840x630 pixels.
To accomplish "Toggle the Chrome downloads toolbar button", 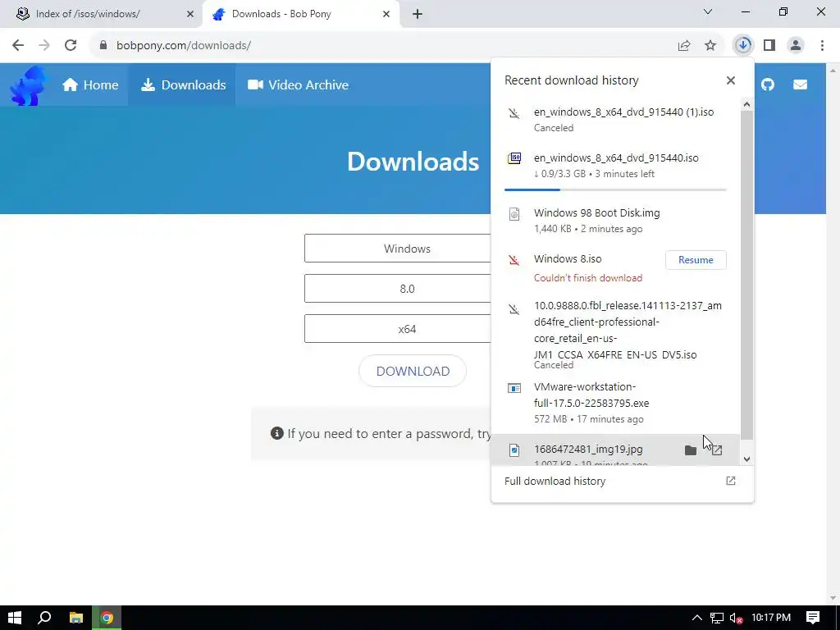I will coord(743,45).
